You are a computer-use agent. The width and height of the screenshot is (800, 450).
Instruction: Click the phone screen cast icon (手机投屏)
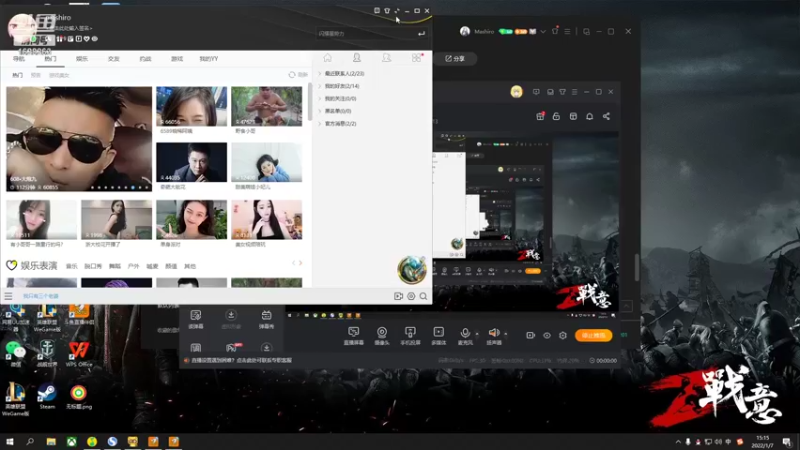click(410, 336)
